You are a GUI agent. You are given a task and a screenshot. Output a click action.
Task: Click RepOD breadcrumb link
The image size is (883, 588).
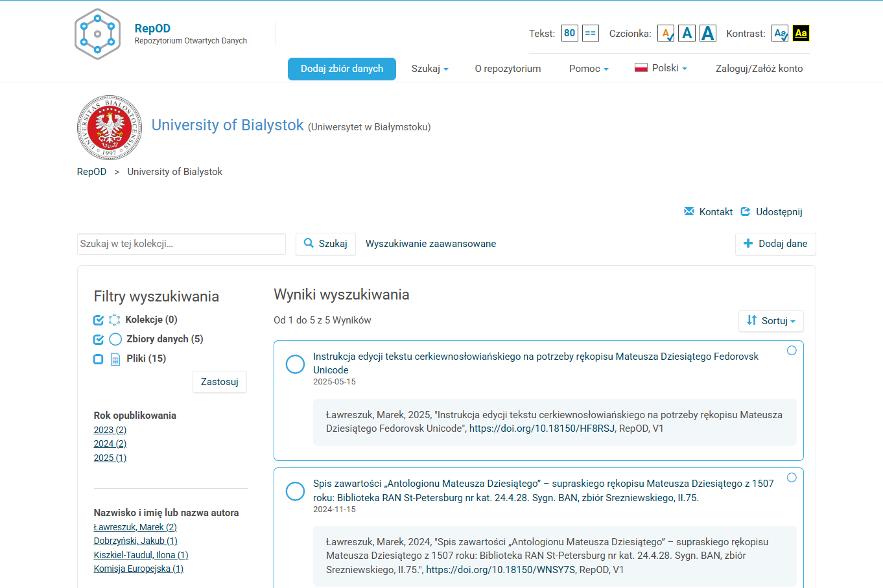91,172
